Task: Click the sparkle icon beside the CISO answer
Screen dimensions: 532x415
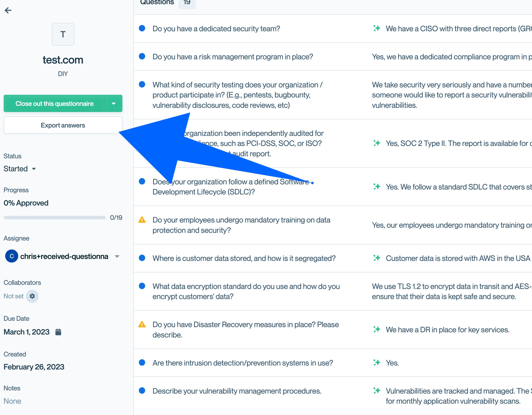Action: coord(377,29)
